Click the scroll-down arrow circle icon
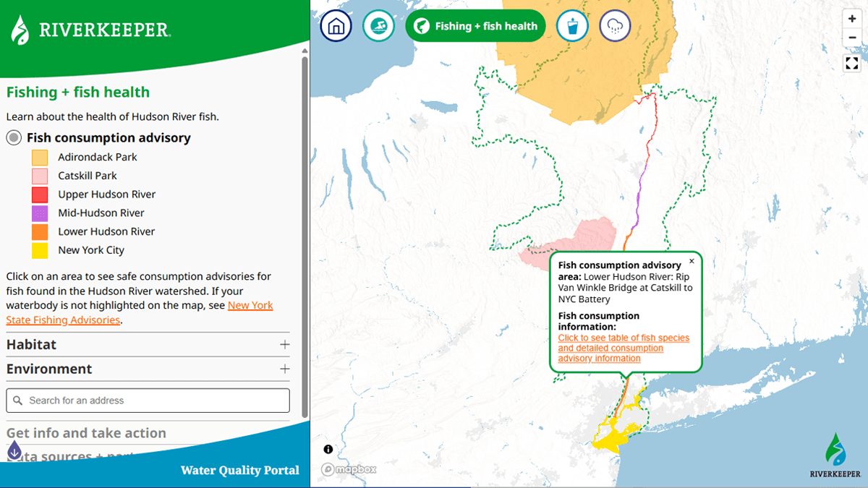This screenshot has width=868, height=488. tap(14, 452)
